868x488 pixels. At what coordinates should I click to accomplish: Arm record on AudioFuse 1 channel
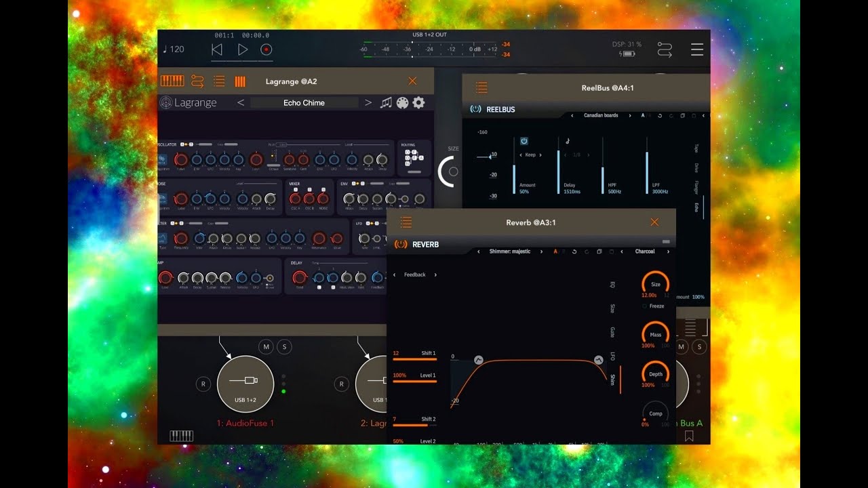coord(203,384)
